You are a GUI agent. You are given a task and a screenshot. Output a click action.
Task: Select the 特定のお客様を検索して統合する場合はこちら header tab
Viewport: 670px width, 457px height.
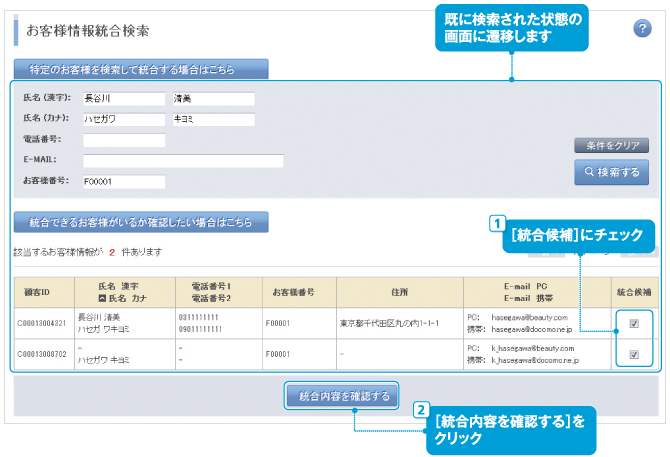coord(140,69)
